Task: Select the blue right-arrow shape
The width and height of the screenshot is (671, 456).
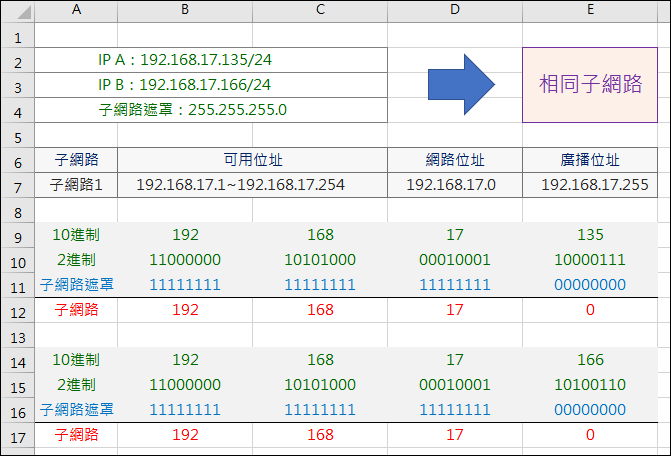Action: [x=461, y=85]
